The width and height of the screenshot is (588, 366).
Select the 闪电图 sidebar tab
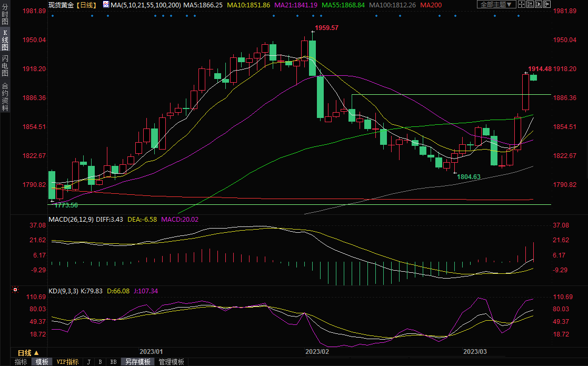(x=5, y=65)
